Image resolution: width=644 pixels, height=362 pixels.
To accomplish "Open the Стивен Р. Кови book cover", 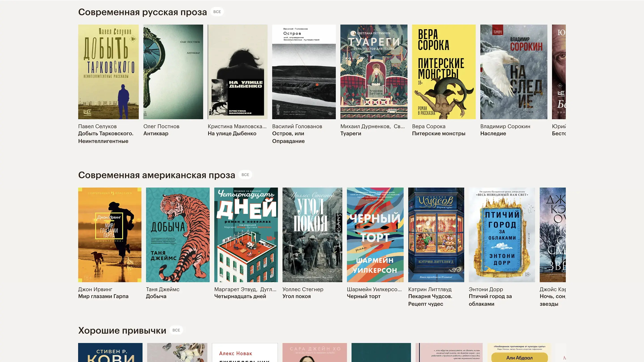I will tap(110, 353).
